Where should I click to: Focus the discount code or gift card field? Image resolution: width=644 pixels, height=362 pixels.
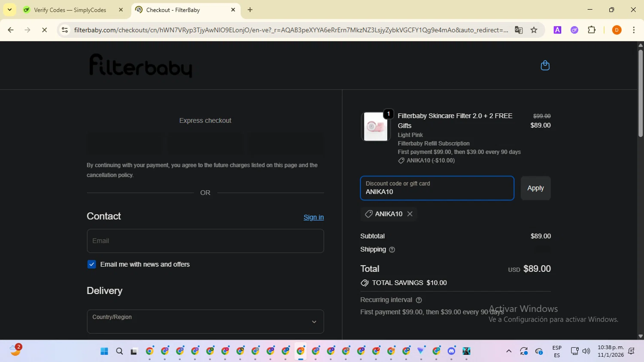pyautogui.click(x=437, y=188)
